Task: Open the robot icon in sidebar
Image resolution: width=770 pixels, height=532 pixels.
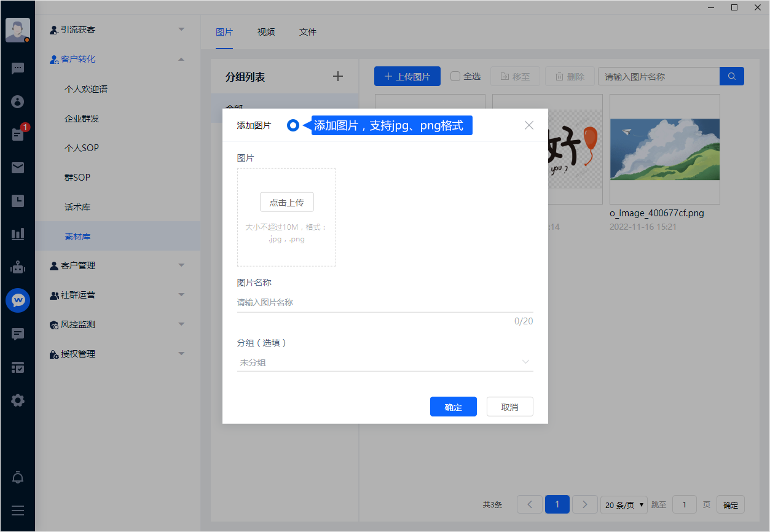Action: tap(18, 267)
